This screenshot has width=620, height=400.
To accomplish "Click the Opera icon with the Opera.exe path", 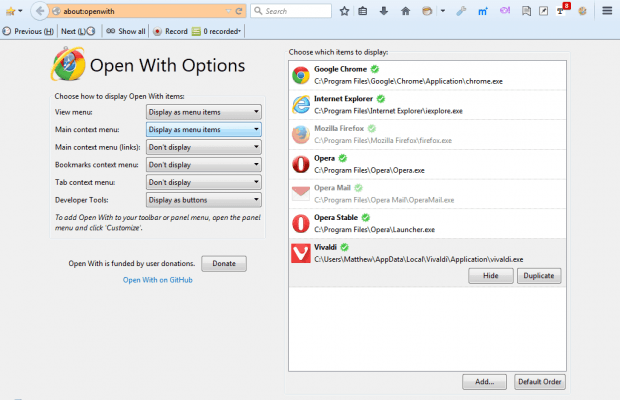I will point(301,164).
